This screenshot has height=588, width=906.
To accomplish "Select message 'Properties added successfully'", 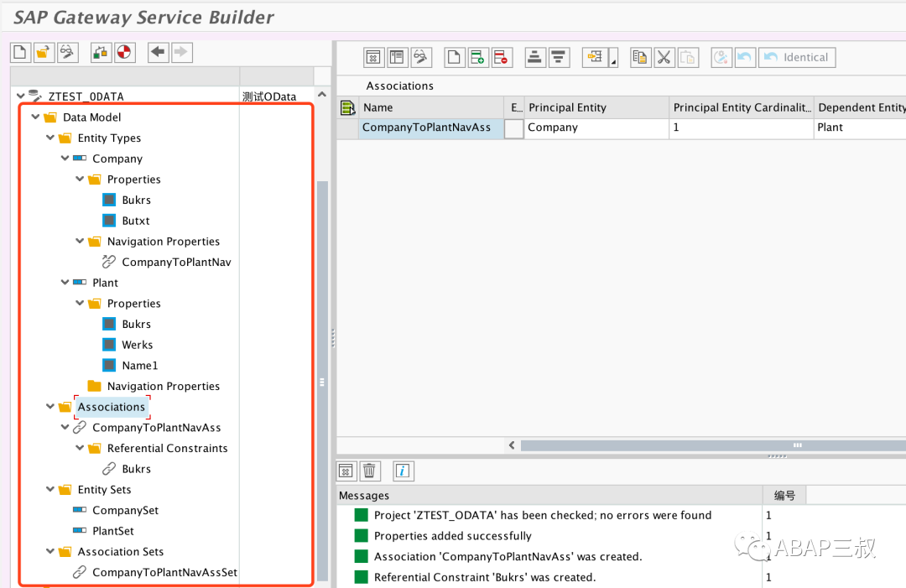I will [x=452, y=536].
